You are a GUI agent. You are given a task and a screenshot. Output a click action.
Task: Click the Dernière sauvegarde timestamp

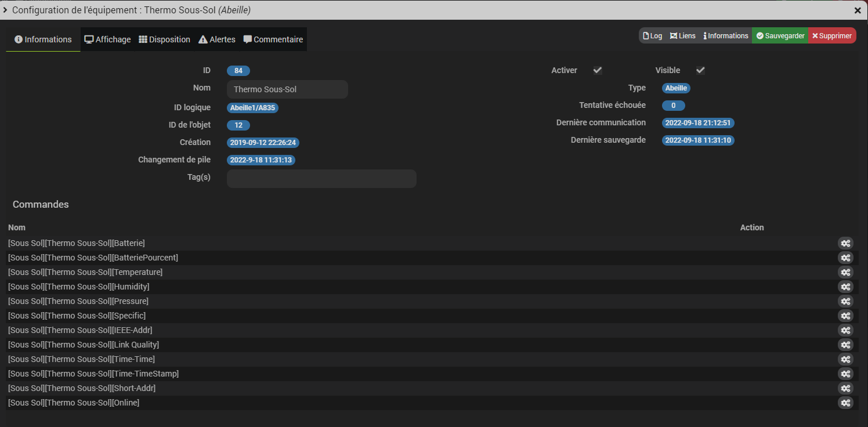coord(698,140)
